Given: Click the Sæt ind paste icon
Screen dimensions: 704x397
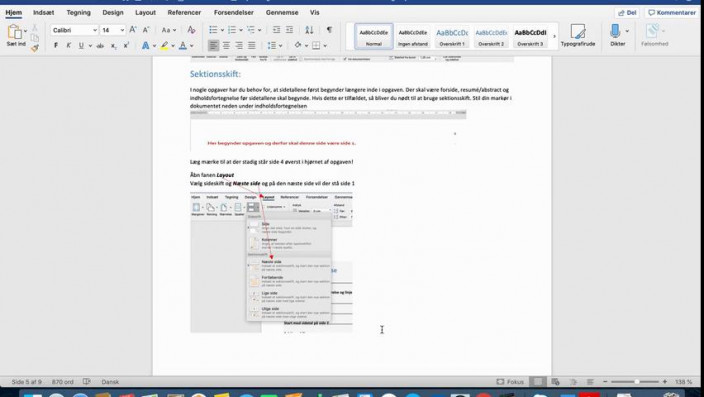Looking at the screenshot, I should (x=14, y=32).
